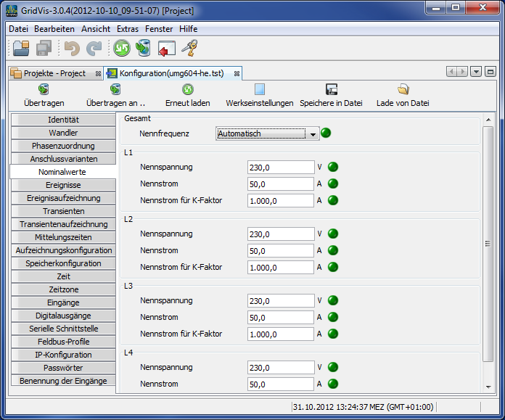Image resolution: width=505 pixels, height=420 pixels.
Task: Open the tab list dropdown arrow
Action: pos(476,72)
